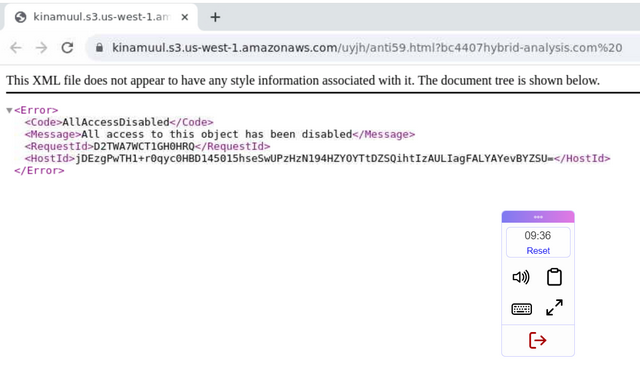Viewport: 640px width, 380px height.
Task: Click the browser back arrow
Action: click(x=16, y=48)
